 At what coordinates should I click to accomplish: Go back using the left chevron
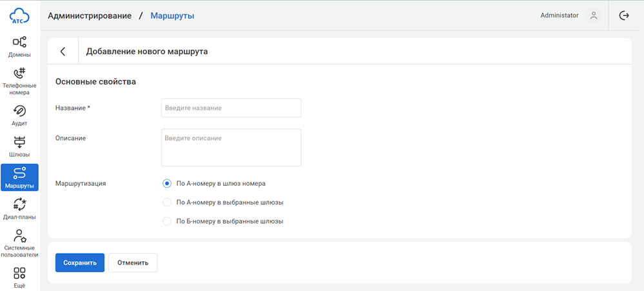63,52
